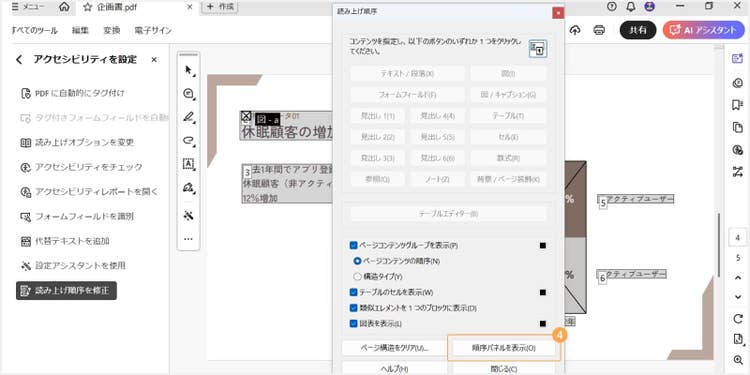The height and width of the screenshot is (375, 750).
Task: Close the accessibility panel
Action: 154,60
